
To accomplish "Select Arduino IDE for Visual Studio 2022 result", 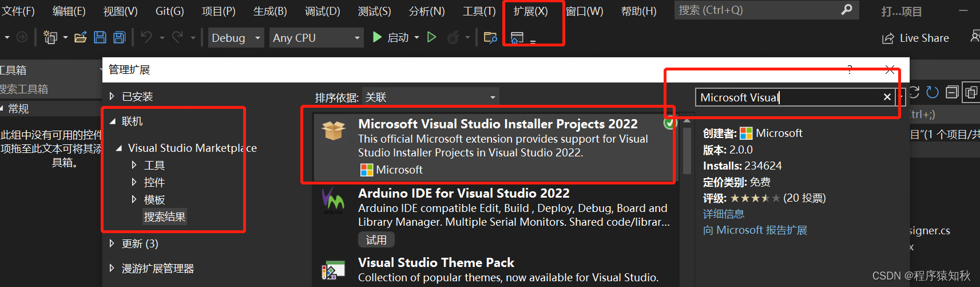I will click(495, 217).
